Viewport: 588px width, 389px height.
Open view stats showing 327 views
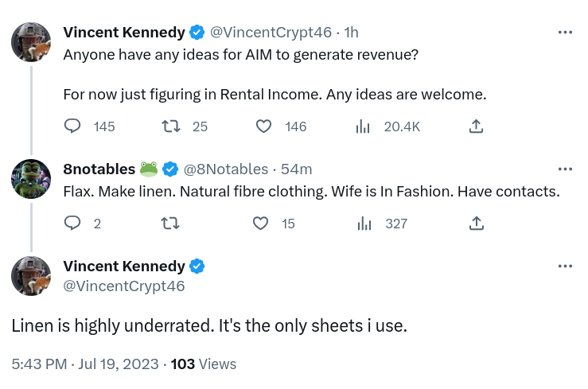[x=364, y=224]
